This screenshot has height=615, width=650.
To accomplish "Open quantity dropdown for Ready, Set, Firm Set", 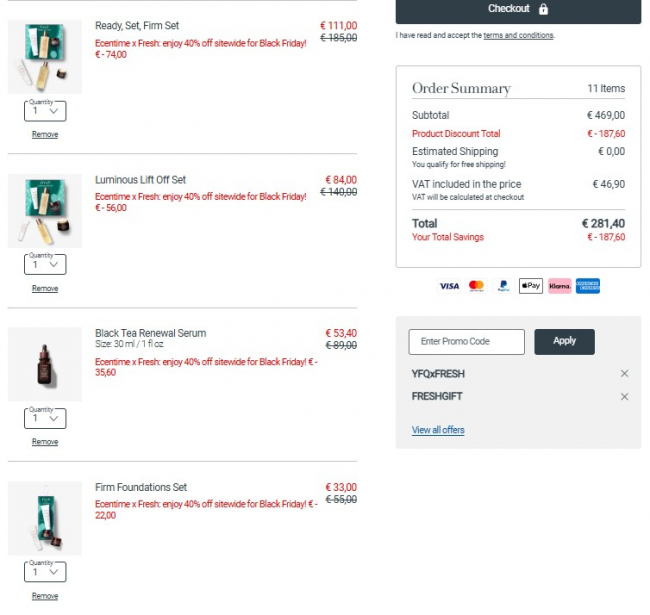I will [x=45, y=111].
